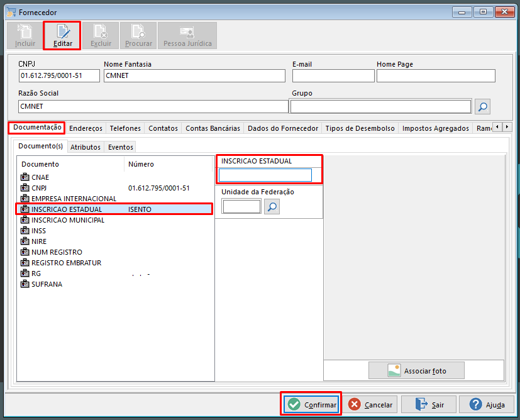Click the INSCRICAO ESTADUAL row icon
Screen dimensions: 520x420
point(25,209)
